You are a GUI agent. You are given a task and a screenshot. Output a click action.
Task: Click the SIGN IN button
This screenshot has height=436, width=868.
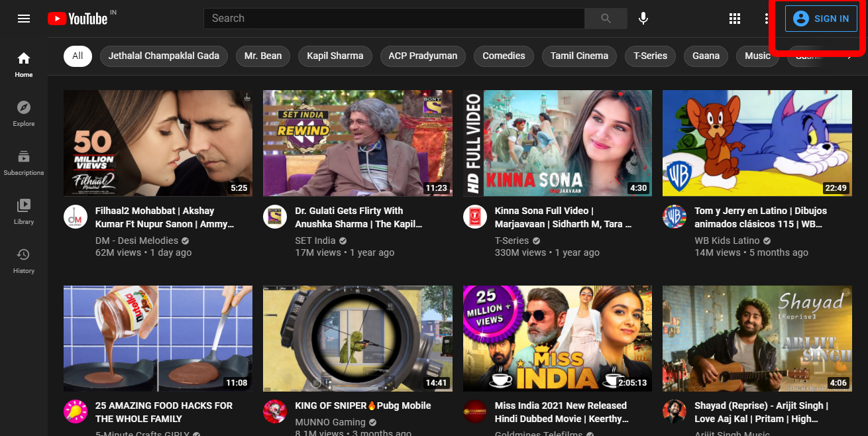[821, 19]
